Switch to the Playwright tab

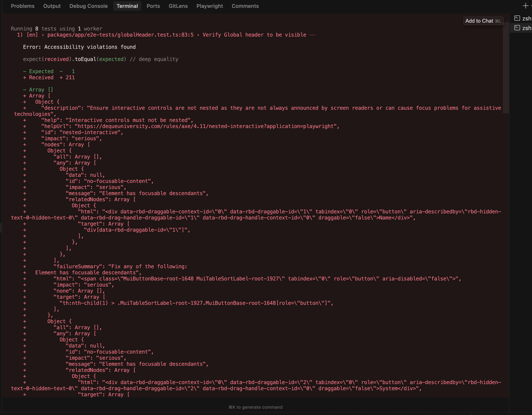click(x=209, y=6)
